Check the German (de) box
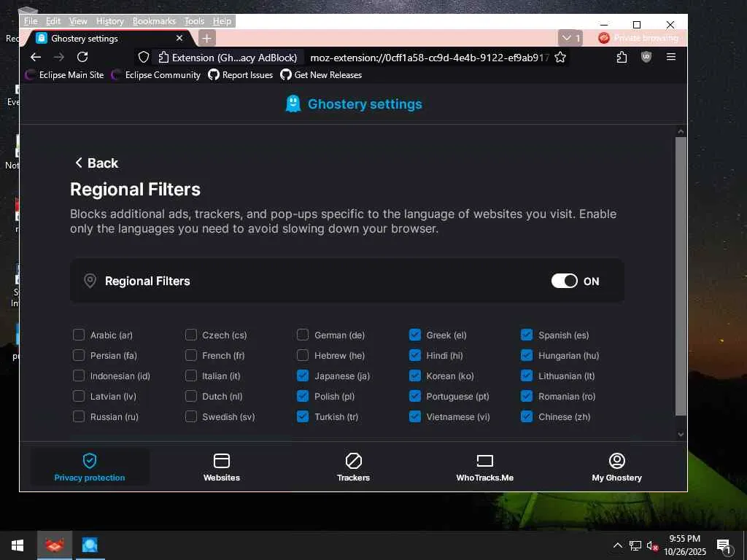The image size is (747, 560). click(x=303, y=335)
